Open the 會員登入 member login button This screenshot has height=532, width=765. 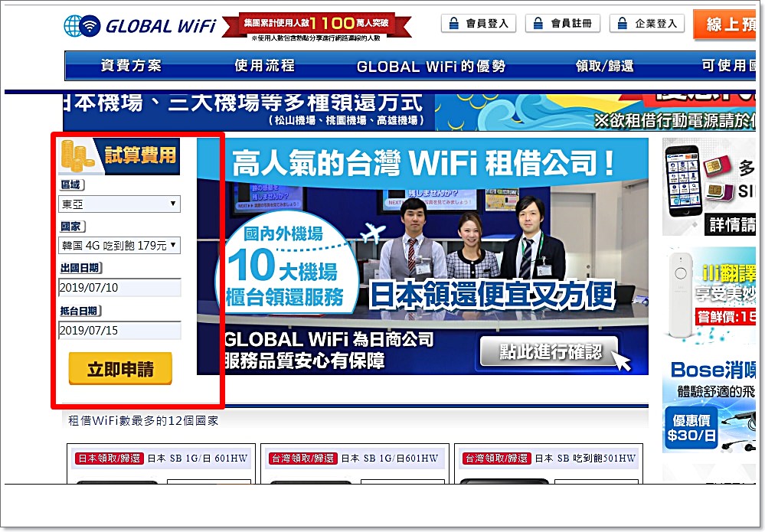(x=478, y=23)
